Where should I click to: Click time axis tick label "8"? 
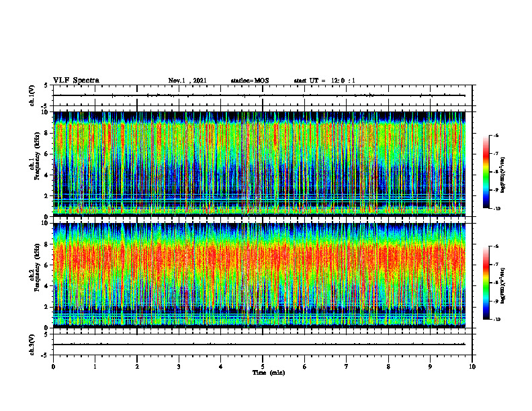click(388, 367)
